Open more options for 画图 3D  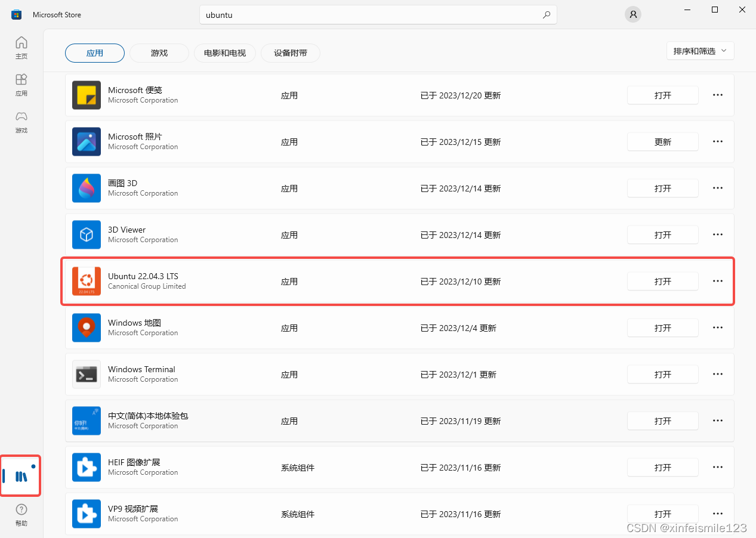[718, 188]
